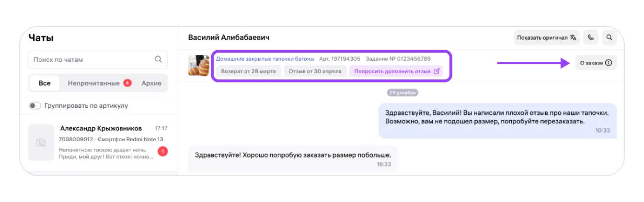The height and width of the screenshot is (202, 644).
Task: Click the no-photo placeholder icon in chat list
Action: [x=41, y=143]
